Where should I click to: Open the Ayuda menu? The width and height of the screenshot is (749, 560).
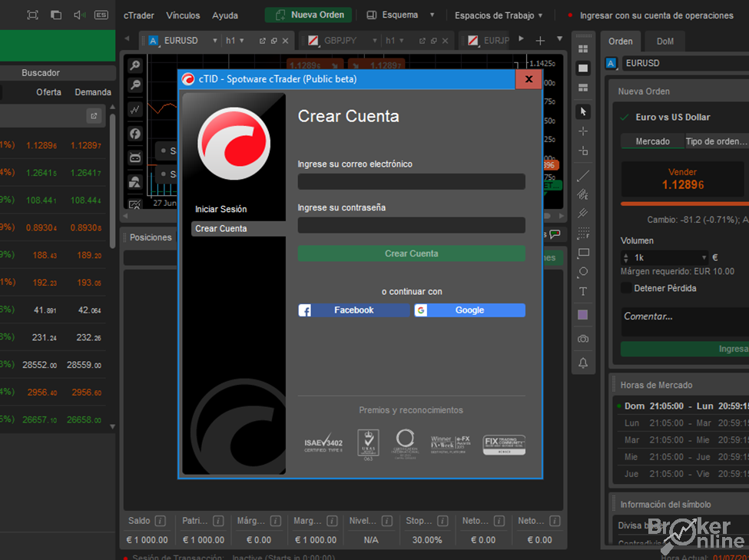225,15
